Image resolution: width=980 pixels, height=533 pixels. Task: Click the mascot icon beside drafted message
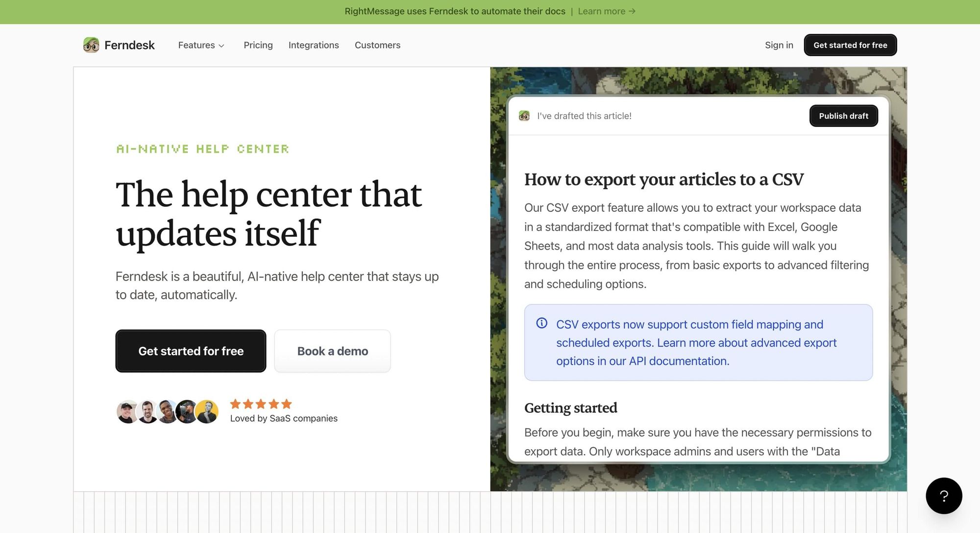point(524,116)
